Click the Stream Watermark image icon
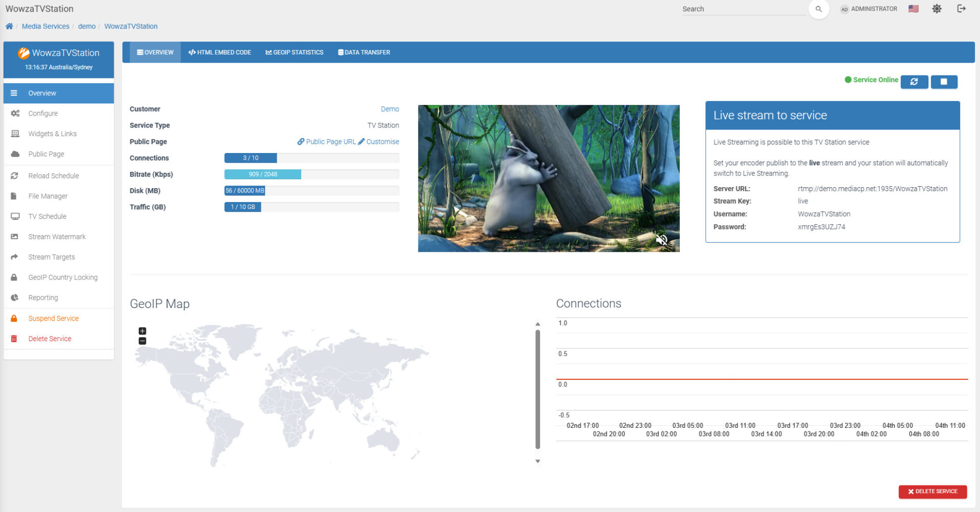 pyautogui.click(x=14, y=237)
